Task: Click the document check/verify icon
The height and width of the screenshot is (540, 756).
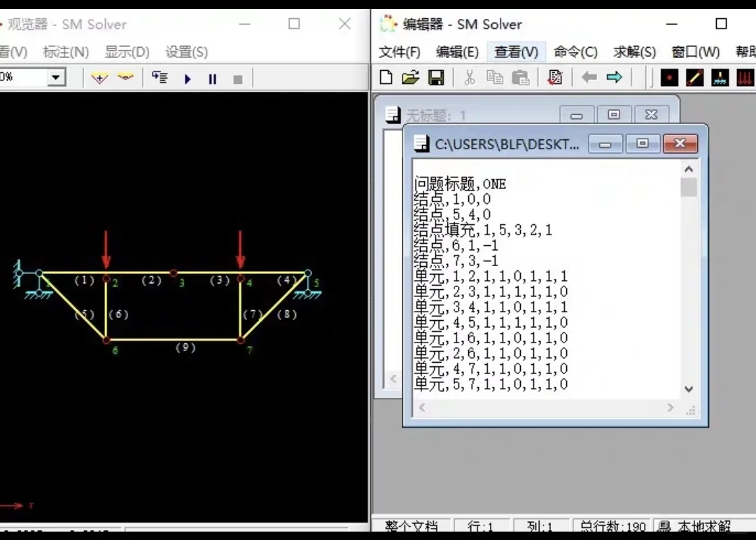Action: [x=554, y=77]
